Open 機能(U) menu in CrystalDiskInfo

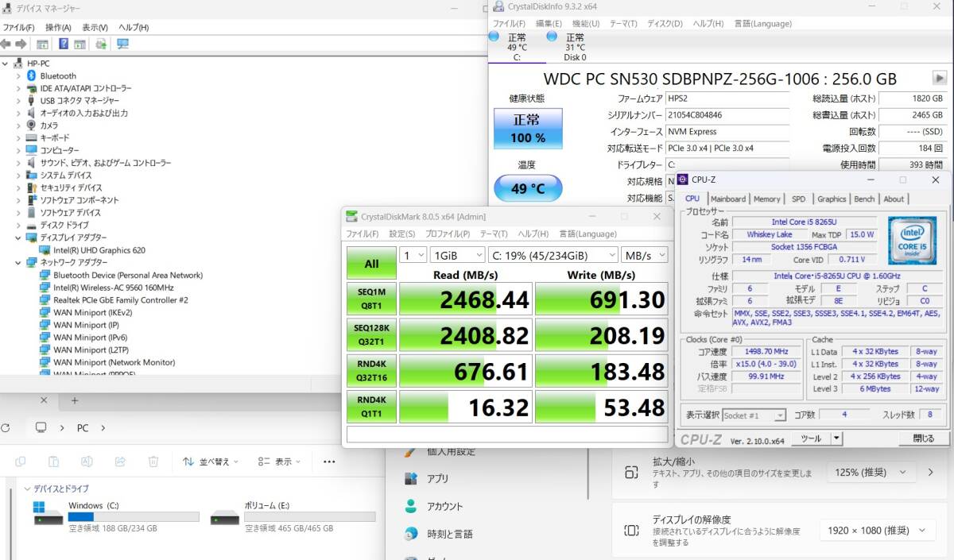tap(586, 23)
